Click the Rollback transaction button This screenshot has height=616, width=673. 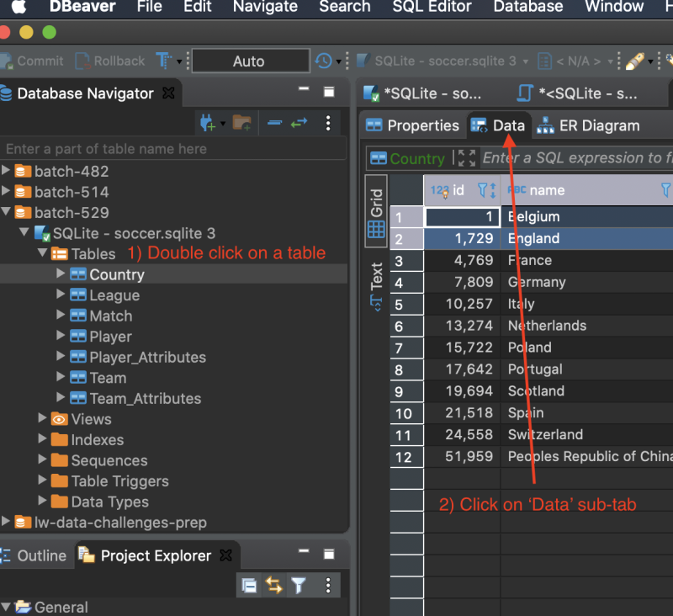coord(110,61)
